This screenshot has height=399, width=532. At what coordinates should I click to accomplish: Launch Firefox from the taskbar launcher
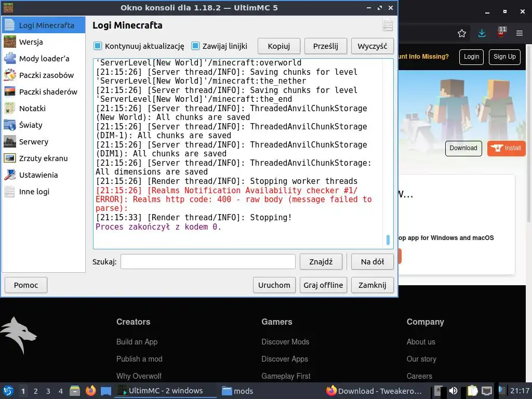90,391
